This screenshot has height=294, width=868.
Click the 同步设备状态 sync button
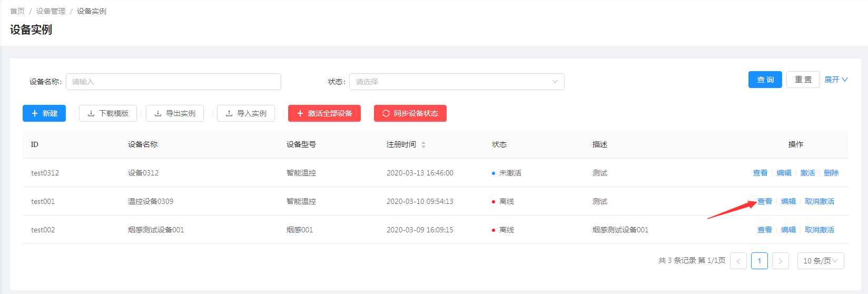tap(410, 113)
